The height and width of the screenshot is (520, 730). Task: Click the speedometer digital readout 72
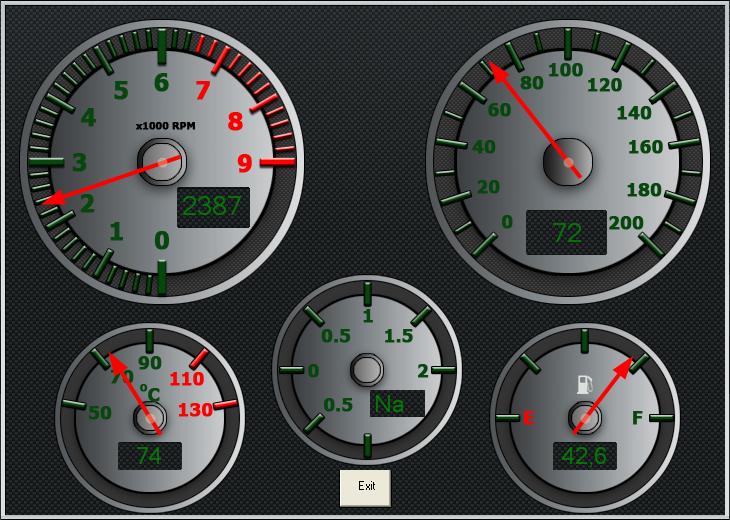pyautogui.click(x=566, y=232)
